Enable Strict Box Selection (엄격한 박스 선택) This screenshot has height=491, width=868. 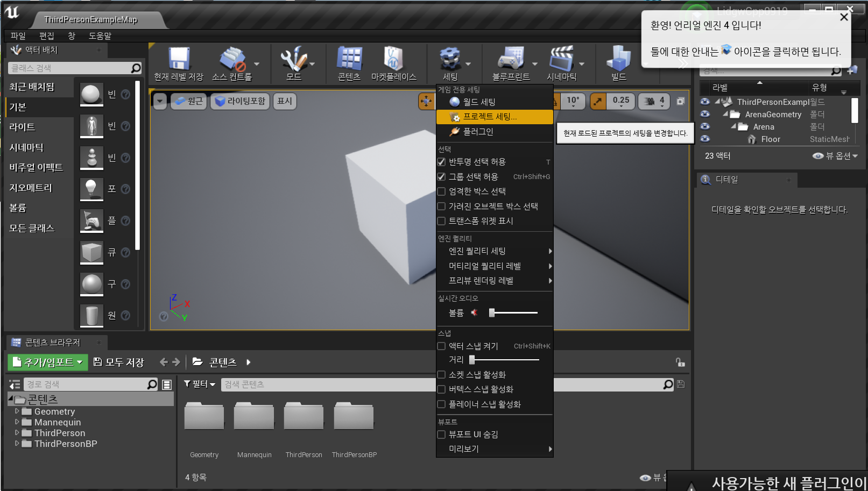441,191
